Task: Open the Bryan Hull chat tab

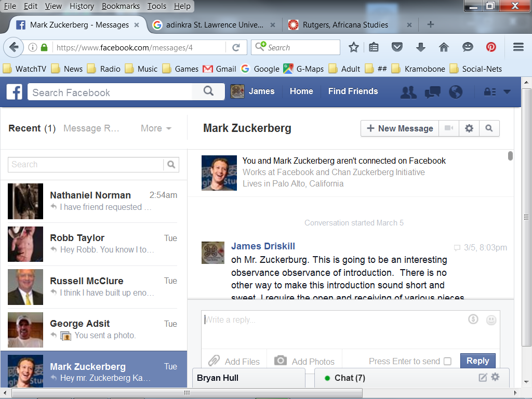Action: pos(249,378)
